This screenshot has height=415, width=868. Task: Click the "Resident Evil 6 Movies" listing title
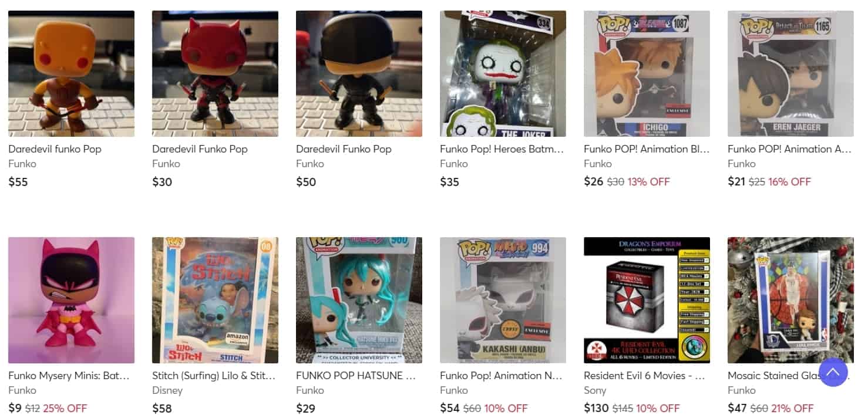[644, 376]
